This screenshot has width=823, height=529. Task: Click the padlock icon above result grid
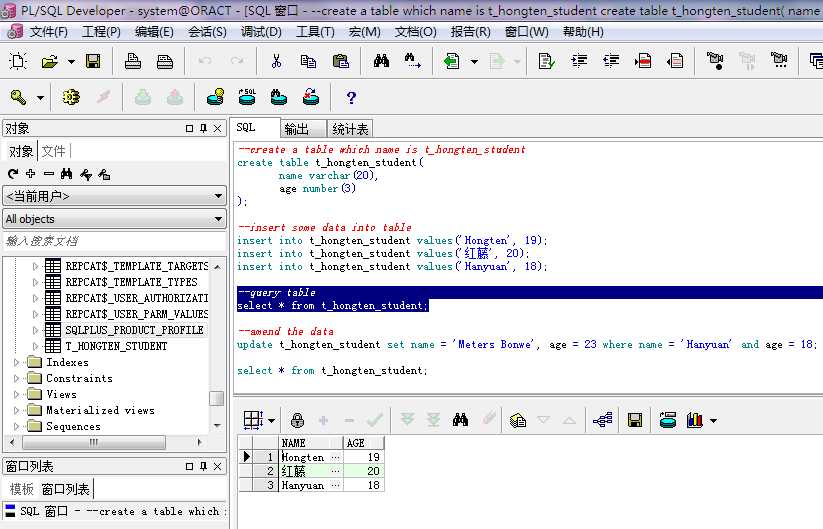tap(297, 420)
